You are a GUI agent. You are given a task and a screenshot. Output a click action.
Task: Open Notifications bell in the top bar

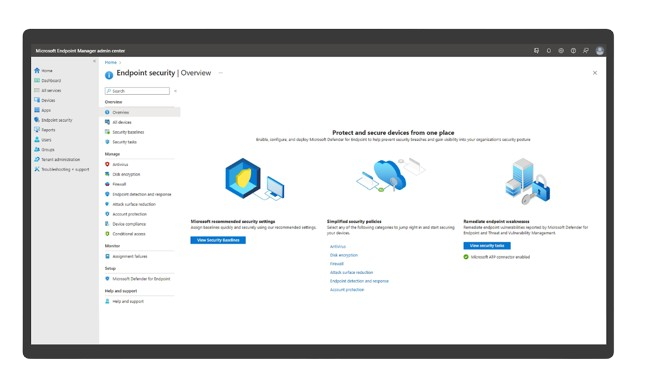[x=549, y=51]
